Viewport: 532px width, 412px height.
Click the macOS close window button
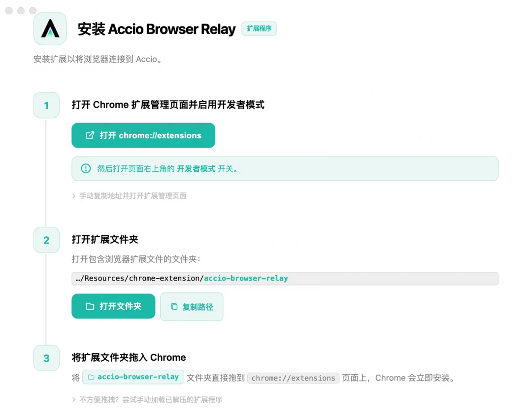point(9,10)
